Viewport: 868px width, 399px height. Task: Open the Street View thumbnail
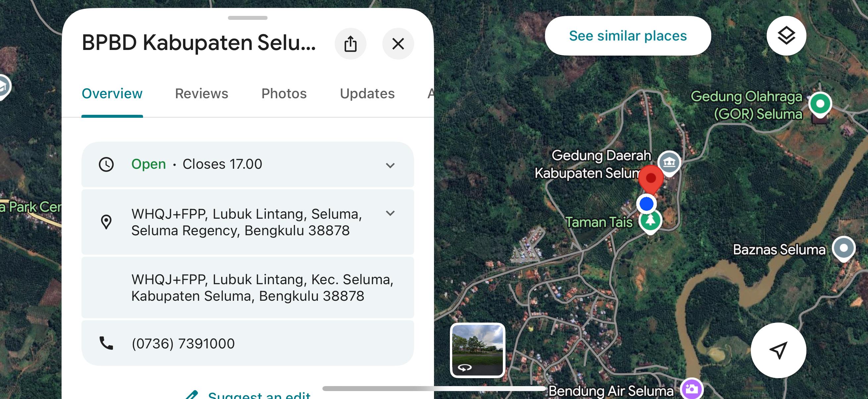point(477,349)
